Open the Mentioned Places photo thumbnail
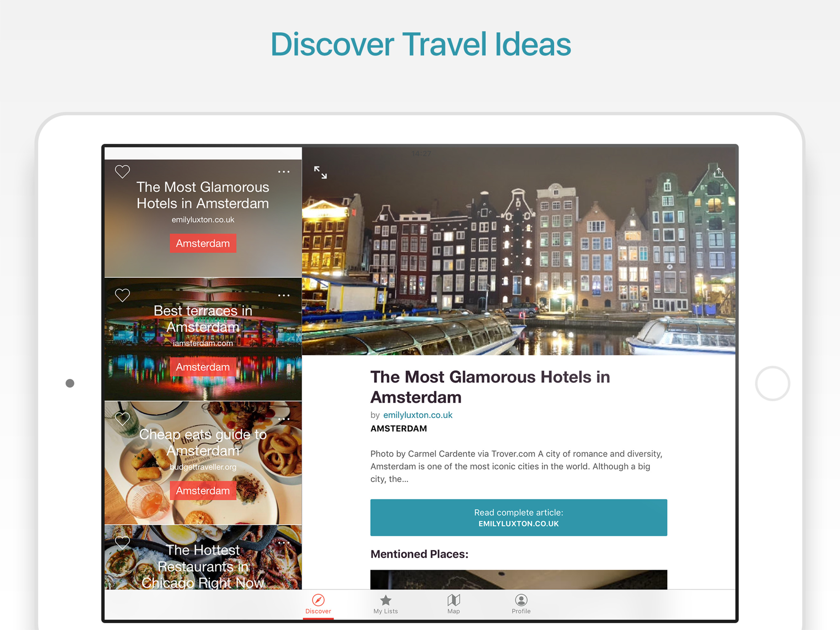Image resolution: width=840 pixels, height=630 pixels. point(519,580)
